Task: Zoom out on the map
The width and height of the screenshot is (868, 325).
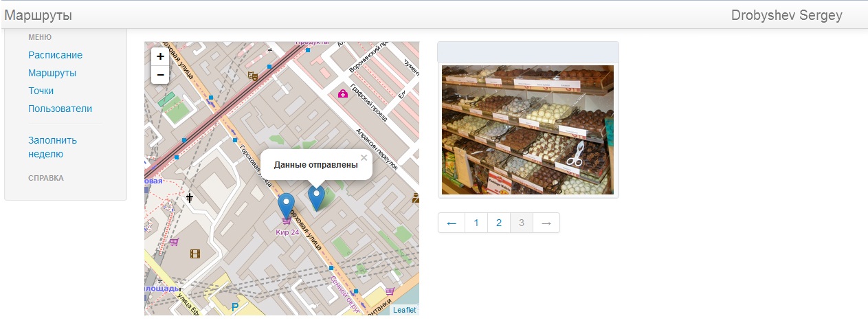Action: click(160, 74)
